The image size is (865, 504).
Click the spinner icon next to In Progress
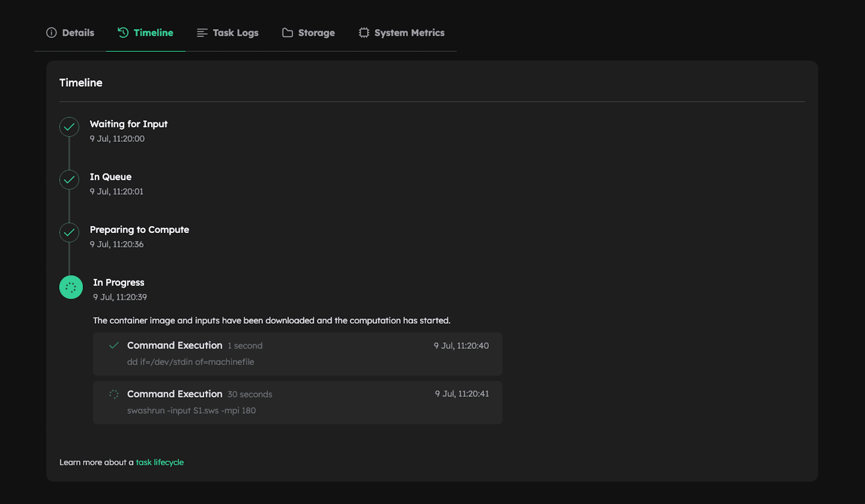click(71, 287)
